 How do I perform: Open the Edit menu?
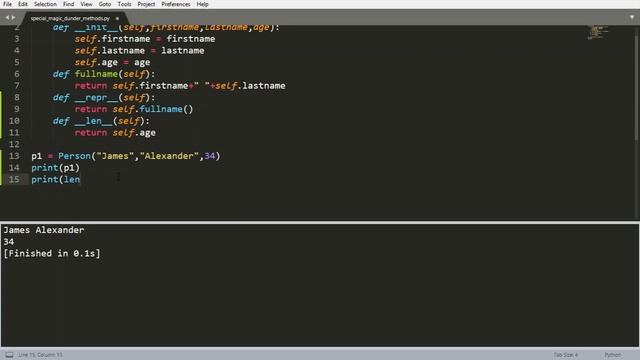(x=22, y=4)
